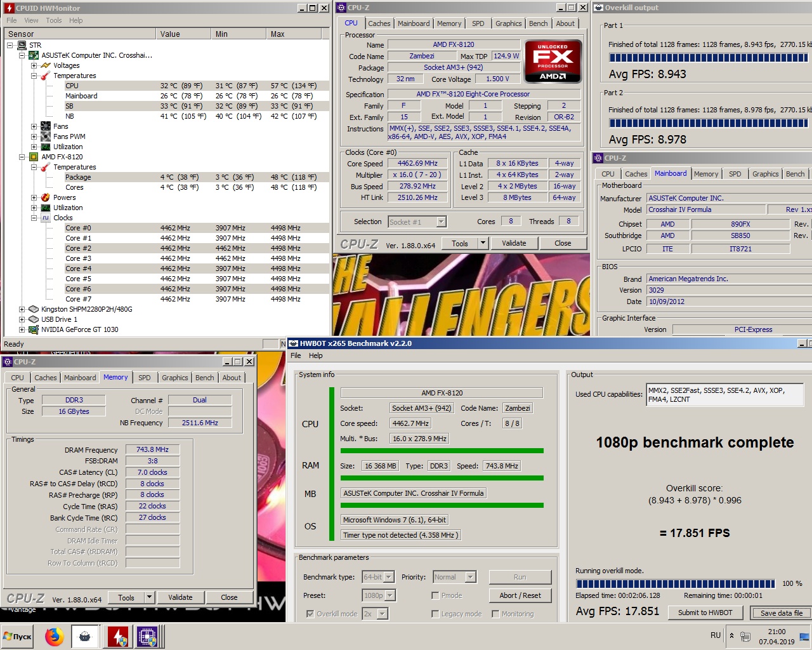Click the AMD FX processor logo in CPU-Z
The width and height of the screenshot is (812, 650).
tap(553, 62)
